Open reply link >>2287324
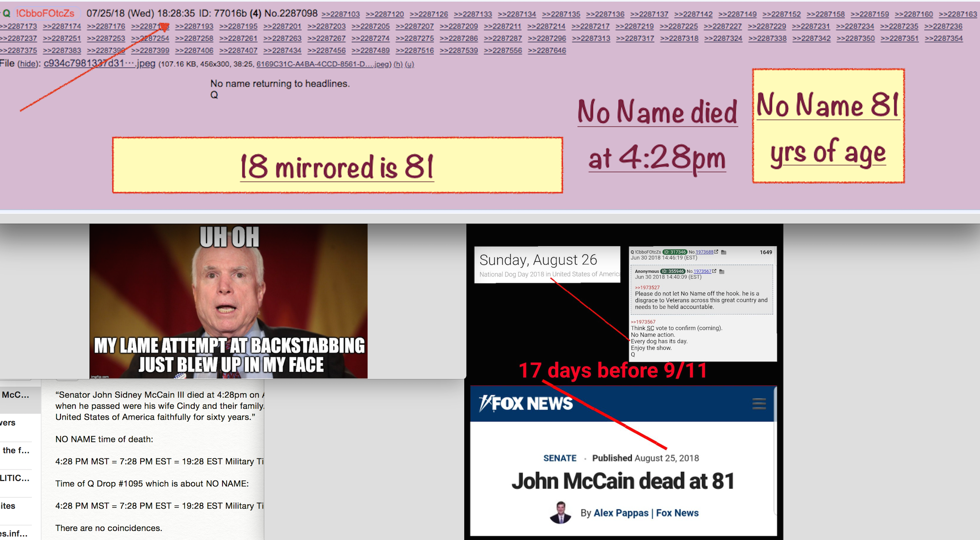980x540 pixels. pos(723,38)
